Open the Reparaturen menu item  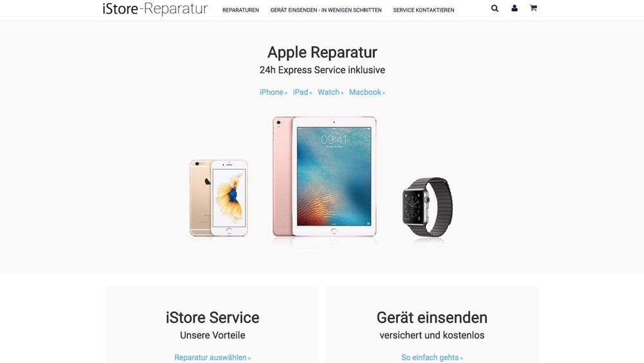[241, 10]
